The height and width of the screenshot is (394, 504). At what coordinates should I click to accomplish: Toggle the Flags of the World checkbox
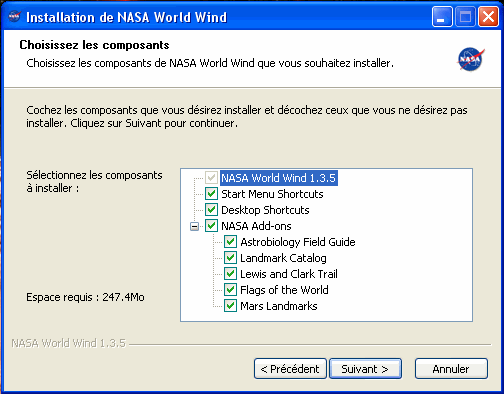(230, 290)
